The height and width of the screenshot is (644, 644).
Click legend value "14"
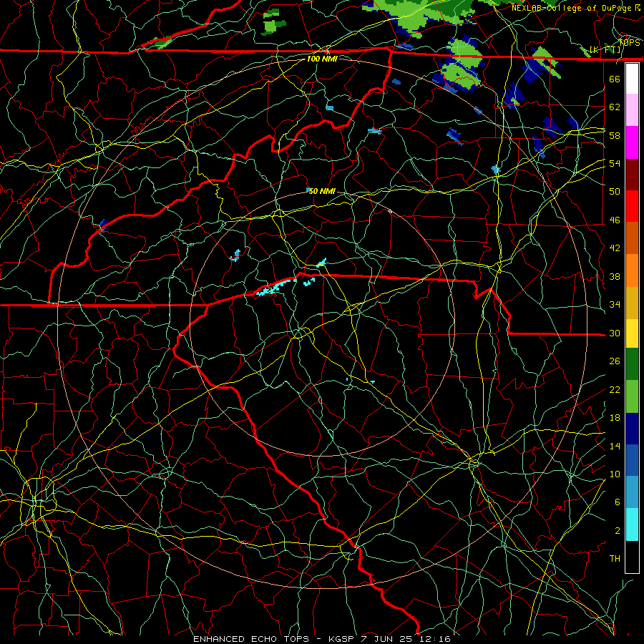[615, 446]
